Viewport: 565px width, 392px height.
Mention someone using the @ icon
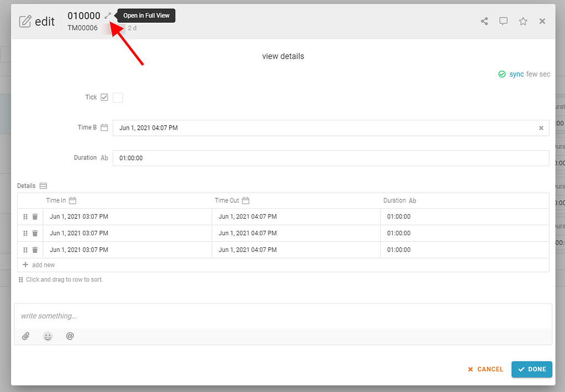(x=70, y=336)
